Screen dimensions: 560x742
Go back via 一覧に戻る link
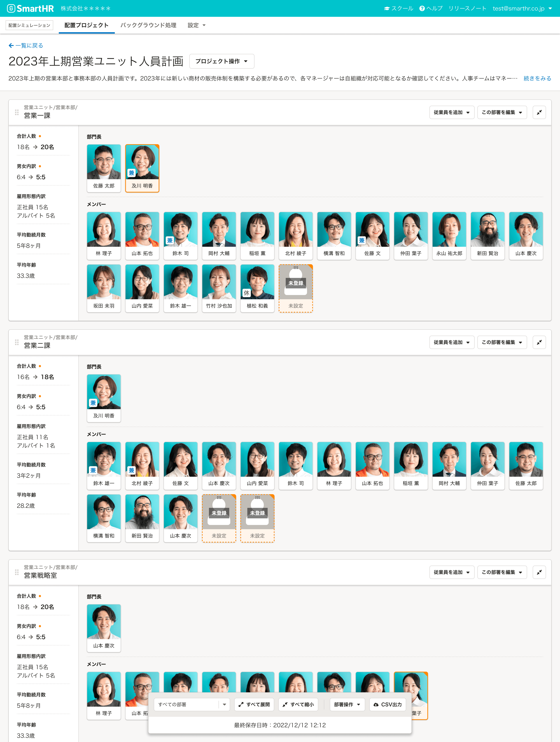(26, 46)
